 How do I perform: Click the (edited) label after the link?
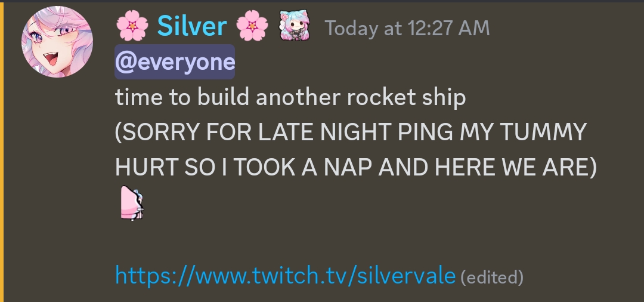(x=492, y=278)
